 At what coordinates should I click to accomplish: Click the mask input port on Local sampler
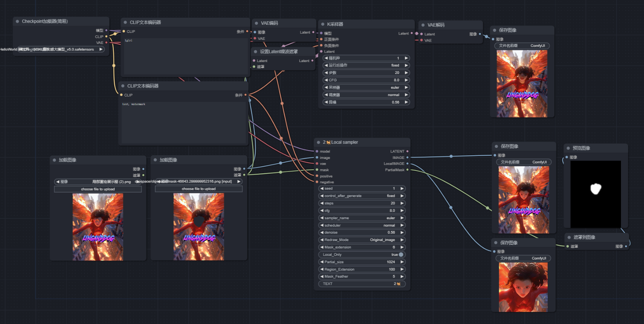(x=317, y=170)
